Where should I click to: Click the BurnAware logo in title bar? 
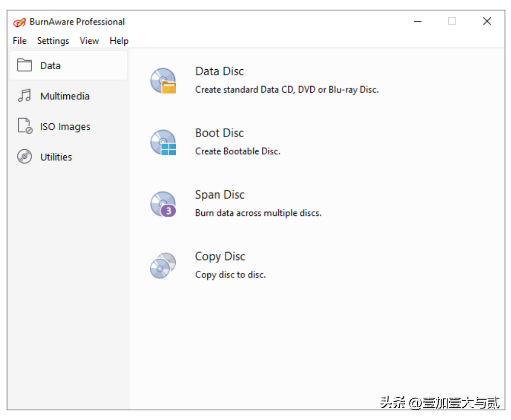coord(19,22)
